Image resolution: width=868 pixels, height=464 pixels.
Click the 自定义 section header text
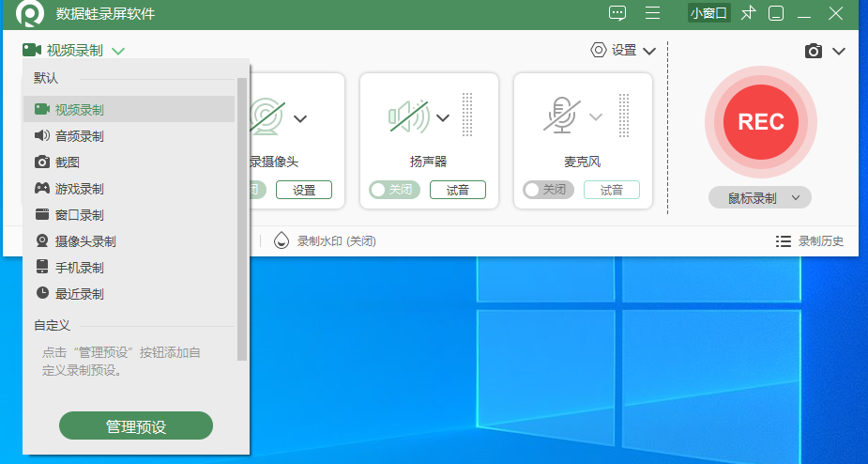pos(52,325)
